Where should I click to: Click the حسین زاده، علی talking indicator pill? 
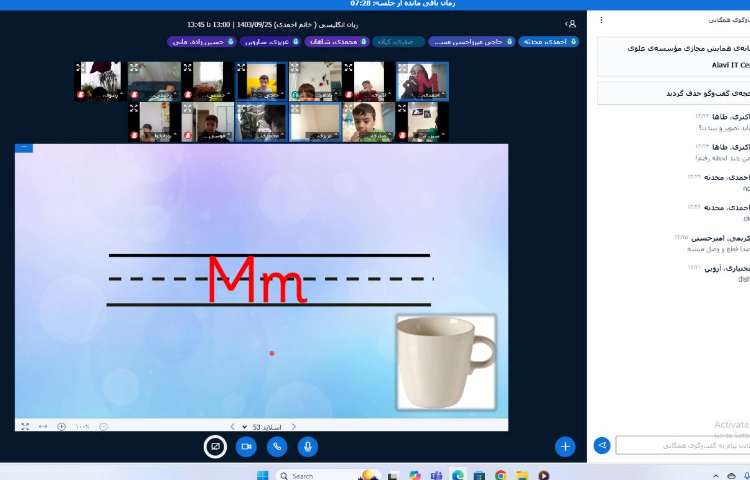pyautogui.click(x=202, y=42)
